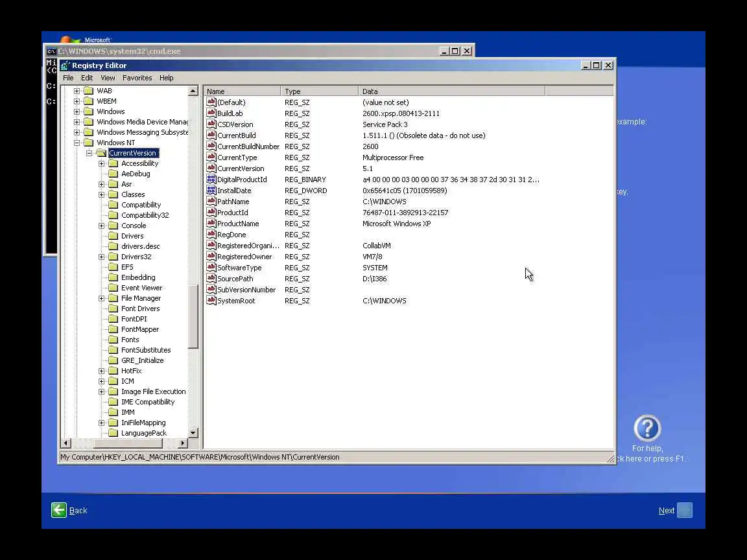Click the Fonts folder icon

113,340
